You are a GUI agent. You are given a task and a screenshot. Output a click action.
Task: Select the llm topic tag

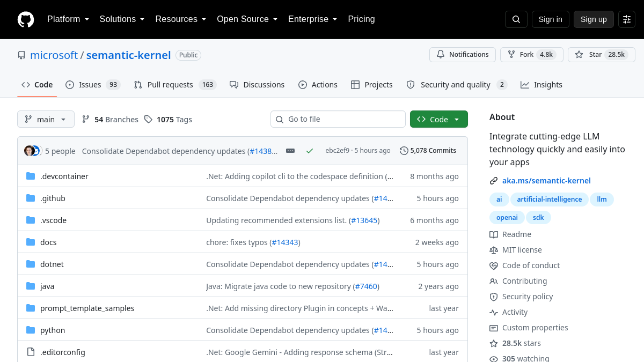pyautogui.click(x=602, y=200)
